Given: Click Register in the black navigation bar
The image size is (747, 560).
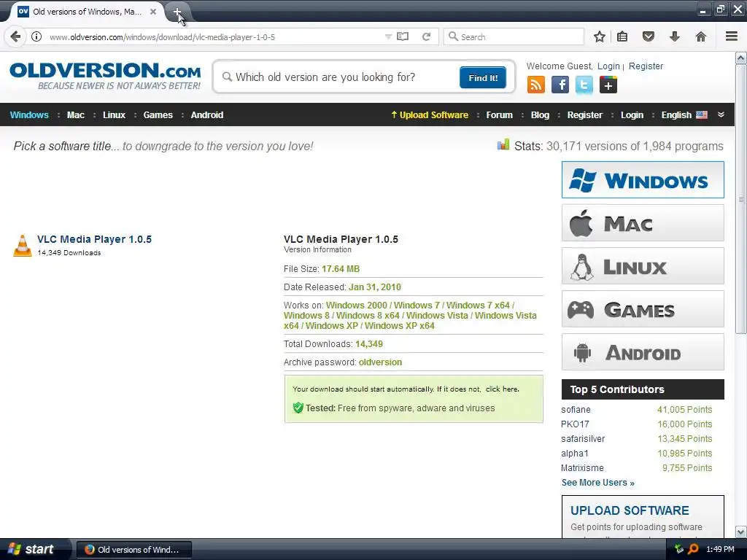Looking at the screenshot, I should click(x=584, y=114).
